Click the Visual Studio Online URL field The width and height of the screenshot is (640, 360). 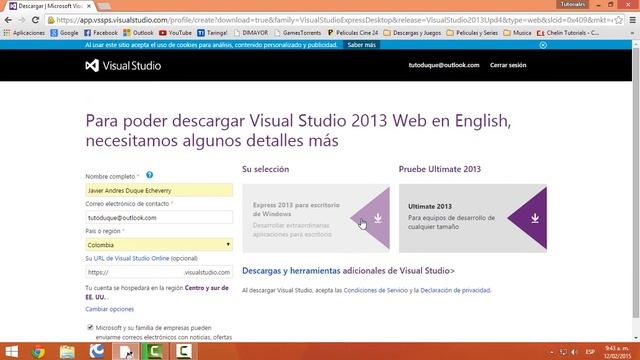pos(159,272)
